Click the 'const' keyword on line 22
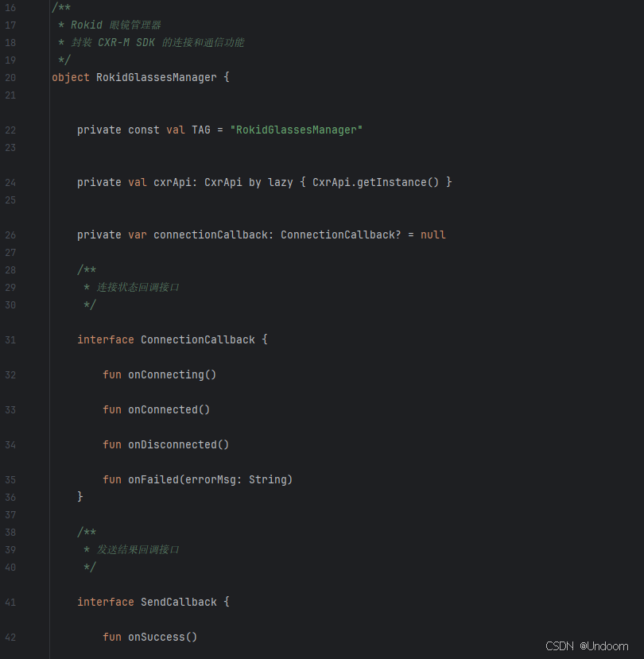644x659 pixels. pyautogui.click(x=144, y=130)
